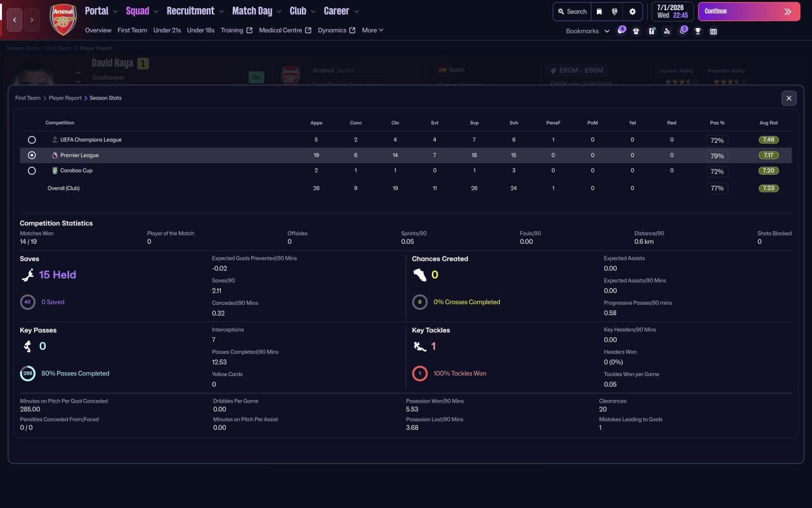Click the Key Passes player icon
812x508 pixels.
click(x=27, y=346)
